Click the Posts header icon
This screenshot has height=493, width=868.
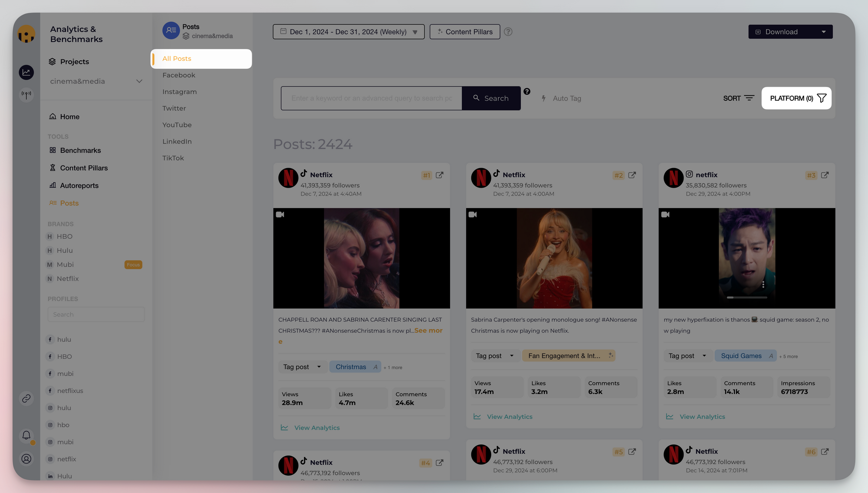171,30
